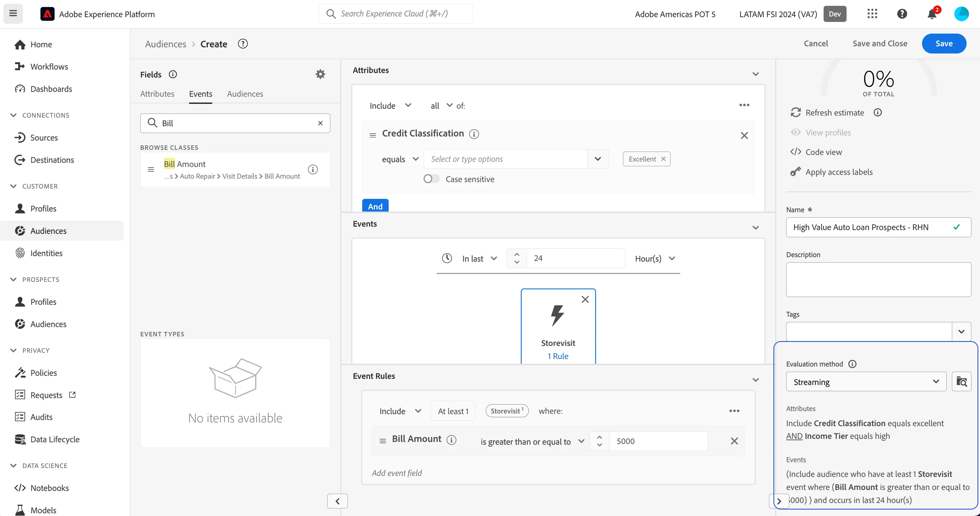This screenshot has width=980, height=516.
Task: Show Credit Classification info icon
Action: pos(474,134)
